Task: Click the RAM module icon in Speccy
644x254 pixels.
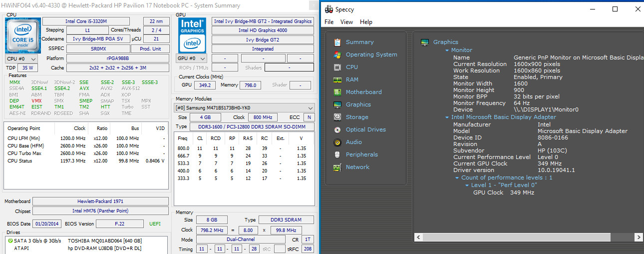Action: tap(337, 79)
